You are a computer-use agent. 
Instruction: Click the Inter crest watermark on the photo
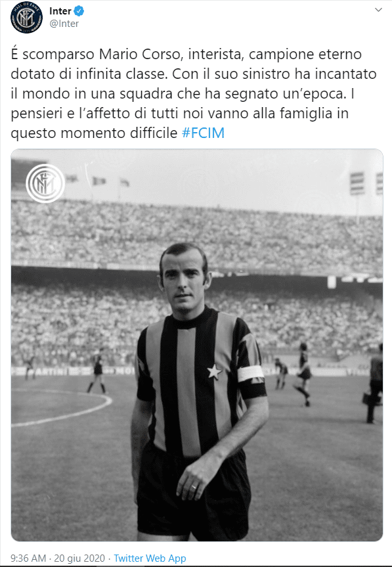click(45, 183)
